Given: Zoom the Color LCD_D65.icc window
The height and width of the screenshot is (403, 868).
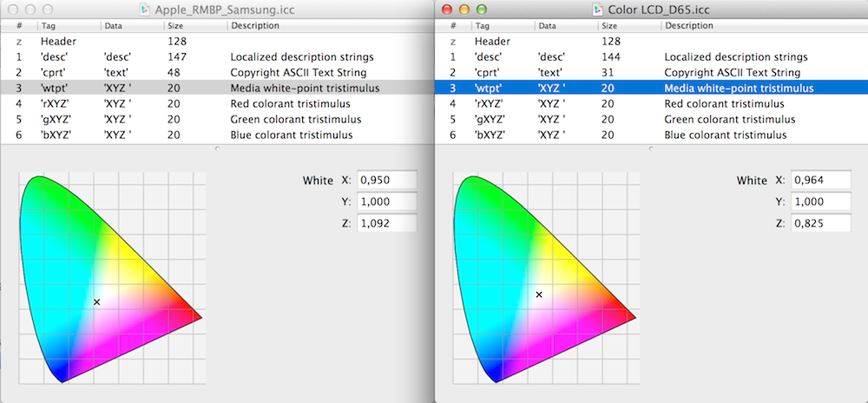Looking at the screenshot, I should coord(482,10).
